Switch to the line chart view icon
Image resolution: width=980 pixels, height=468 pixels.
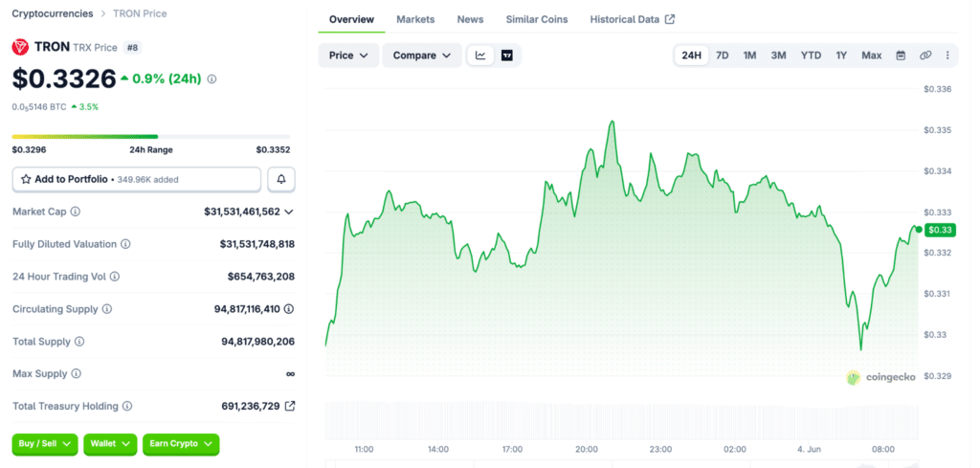coord(480,56)
